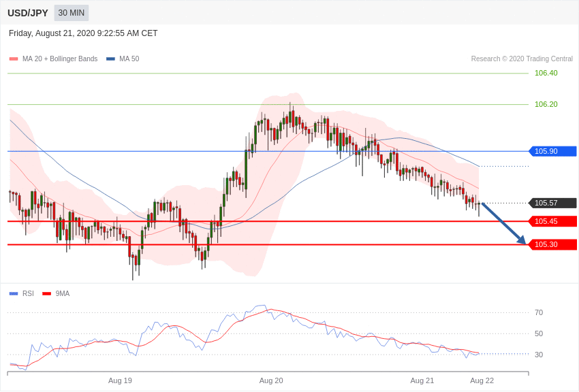Click the RSI 50 axis label
Screen dimensions: 579x392
point(539,333)
